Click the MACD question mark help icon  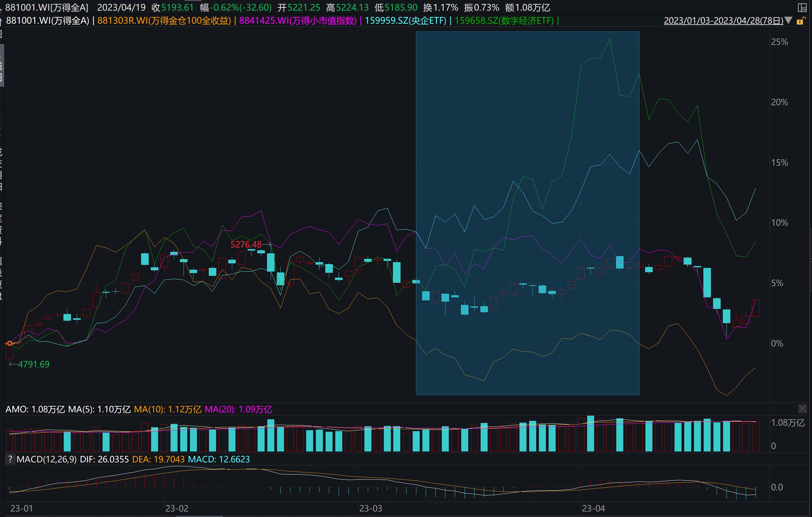point(10,459)
